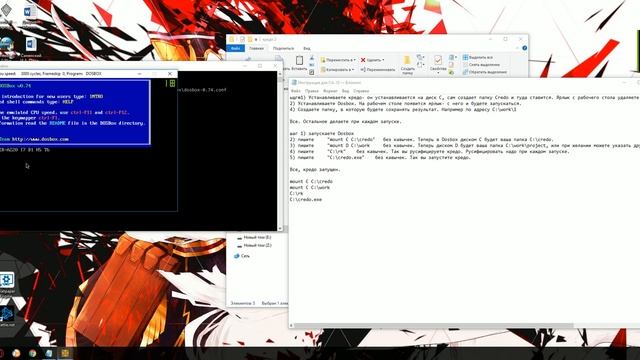Open Explorer help question-mark icon

524,48
